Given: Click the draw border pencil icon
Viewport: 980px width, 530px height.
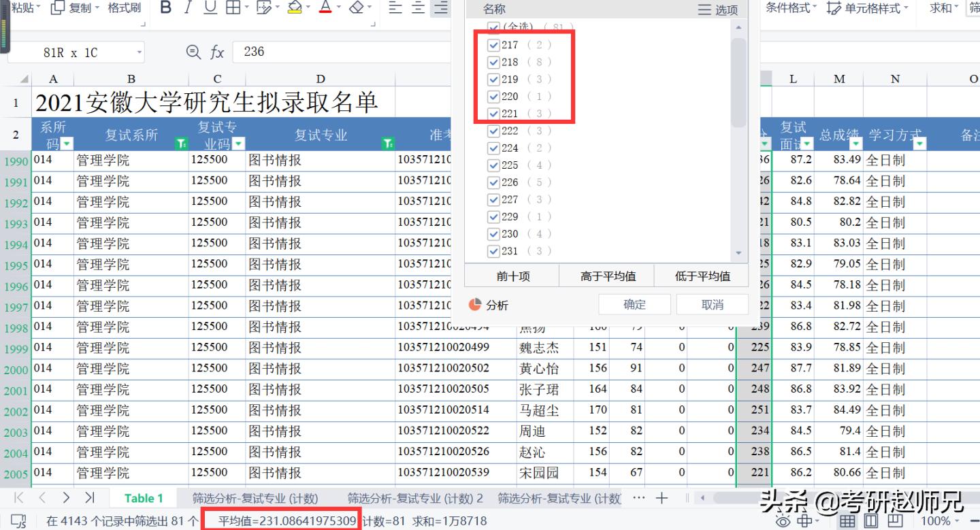Looking at the screenshot, I should pos(263,7).
